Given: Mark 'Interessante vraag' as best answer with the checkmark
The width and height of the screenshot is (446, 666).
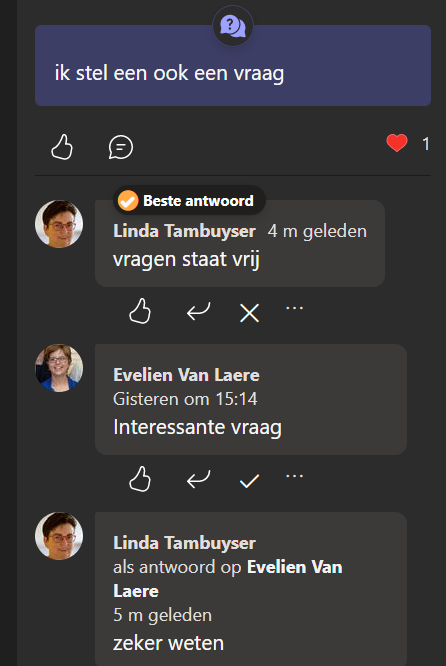Looking at the screenshot, I should [249, 481].
